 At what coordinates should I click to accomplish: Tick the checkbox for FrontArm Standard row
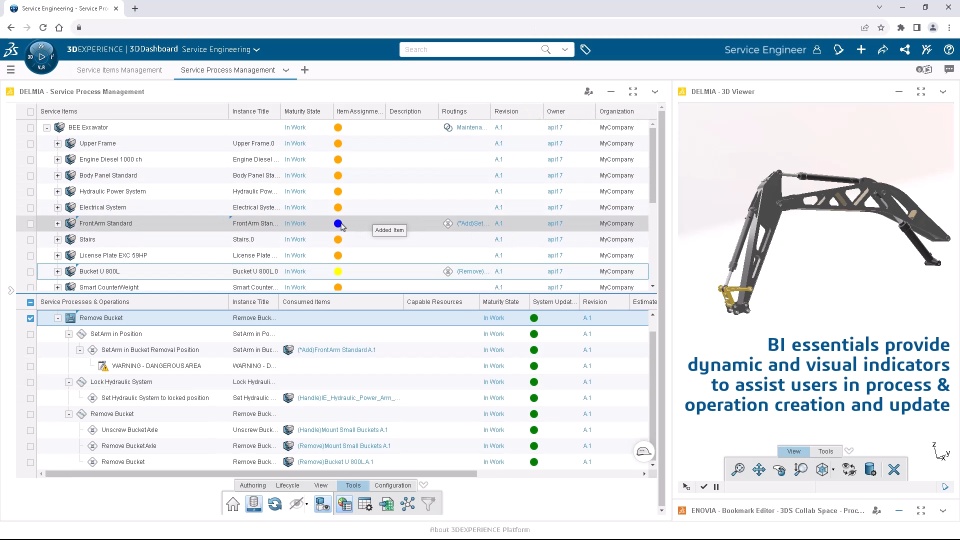point(31,224)
